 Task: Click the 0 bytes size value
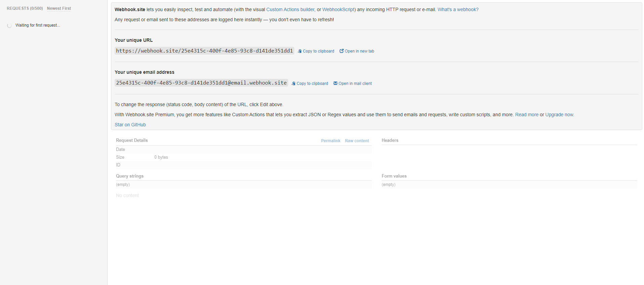pos(161,157)
